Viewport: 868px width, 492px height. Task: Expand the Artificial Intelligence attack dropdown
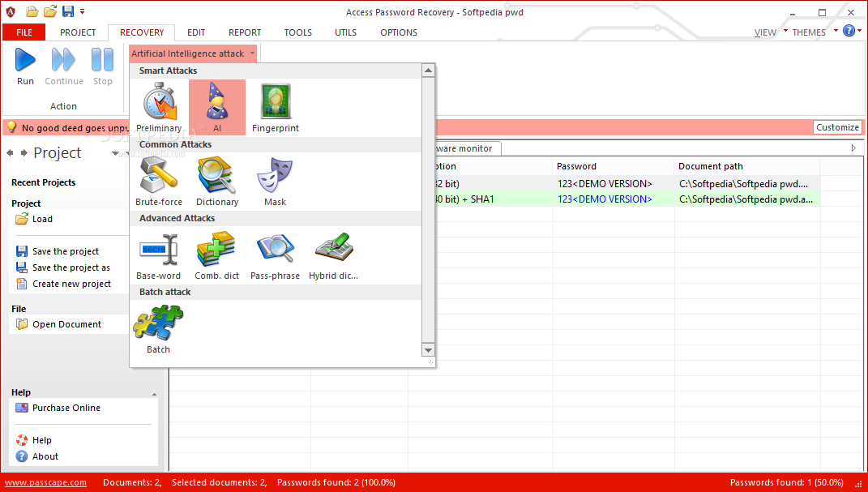click(252, 53)
